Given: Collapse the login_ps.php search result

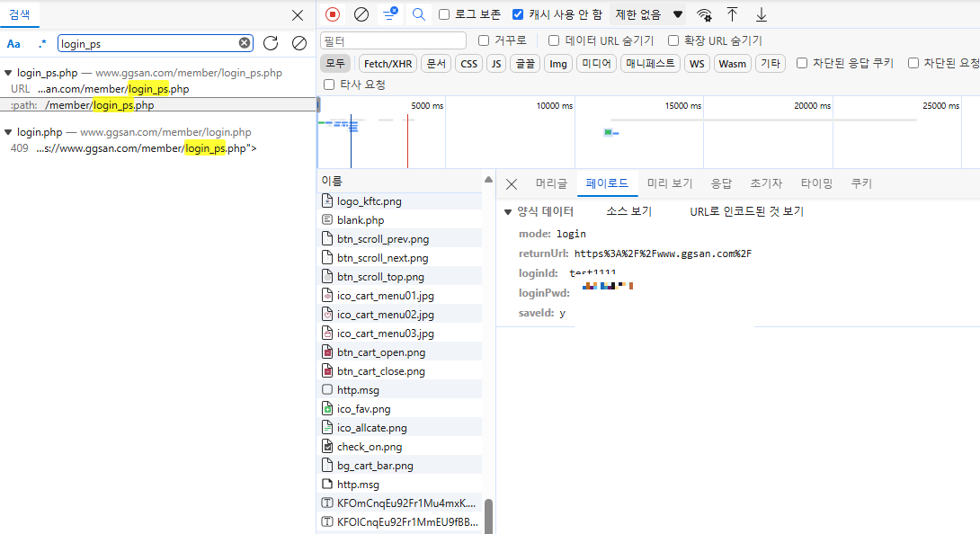Looking at the screenshot, I should click(x=7, y=72).
